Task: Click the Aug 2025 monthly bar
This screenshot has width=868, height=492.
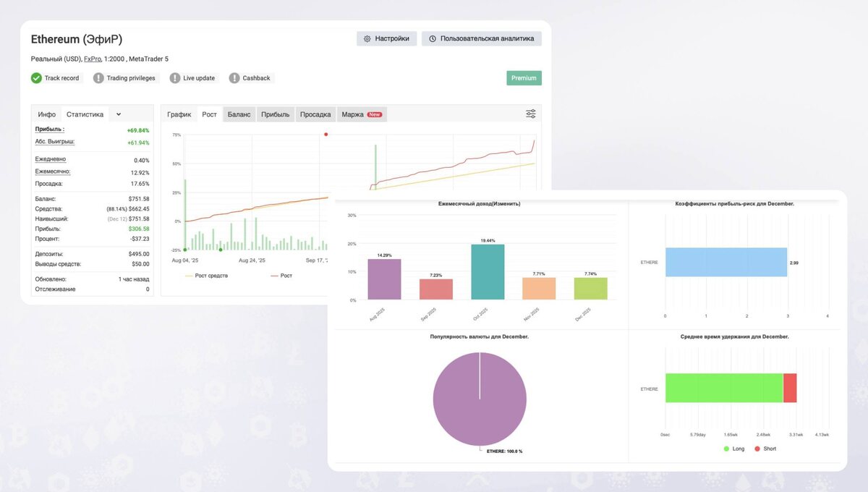Action: (x=384, y=279)
